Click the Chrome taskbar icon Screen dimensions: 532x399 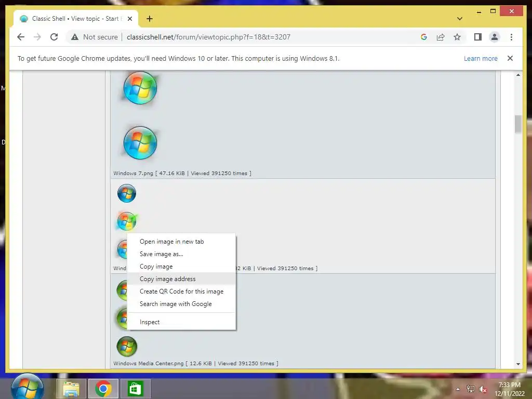tap(103, 389)
